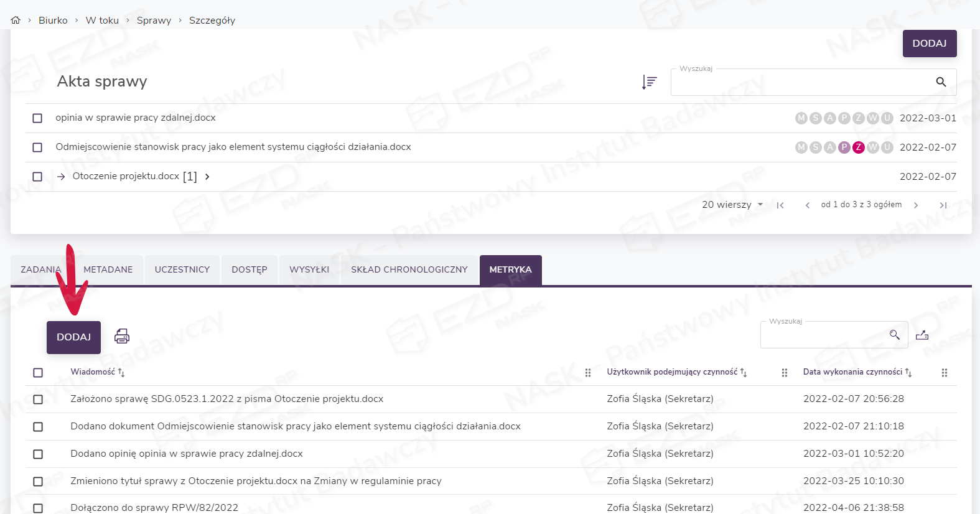The image size is (980, 514).
Task: Click the magnifier in Akta sprawy search
Action: [x=941, y=82]
